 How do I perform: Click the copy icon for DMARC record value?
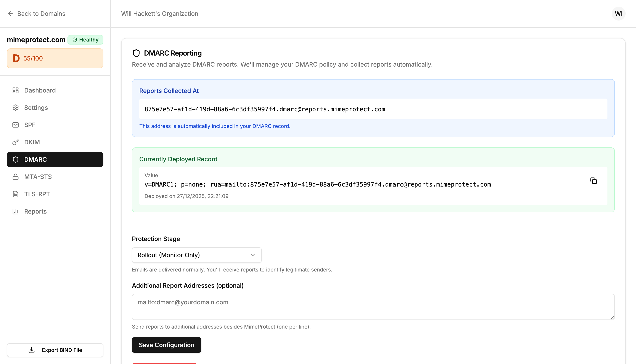click(593, 181)
